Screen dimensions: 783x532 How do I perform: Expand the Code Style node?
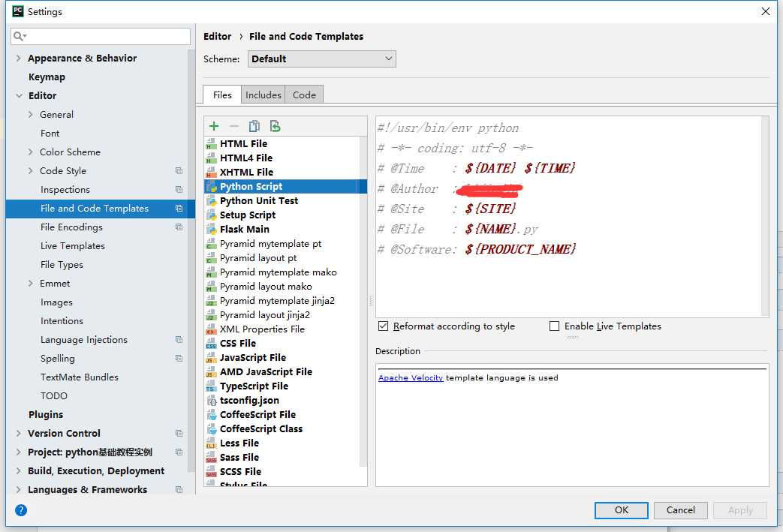31,170
